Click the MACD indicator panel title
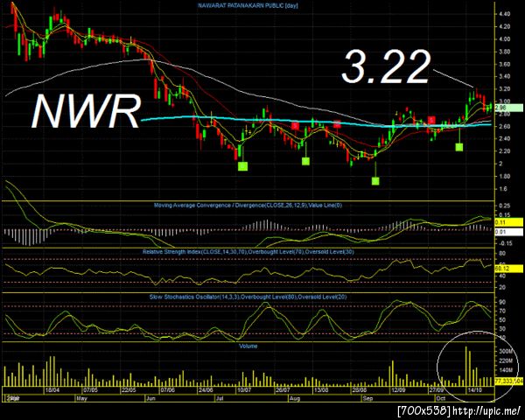The height and width of the screenshot is (420, 525). [248, 206]
